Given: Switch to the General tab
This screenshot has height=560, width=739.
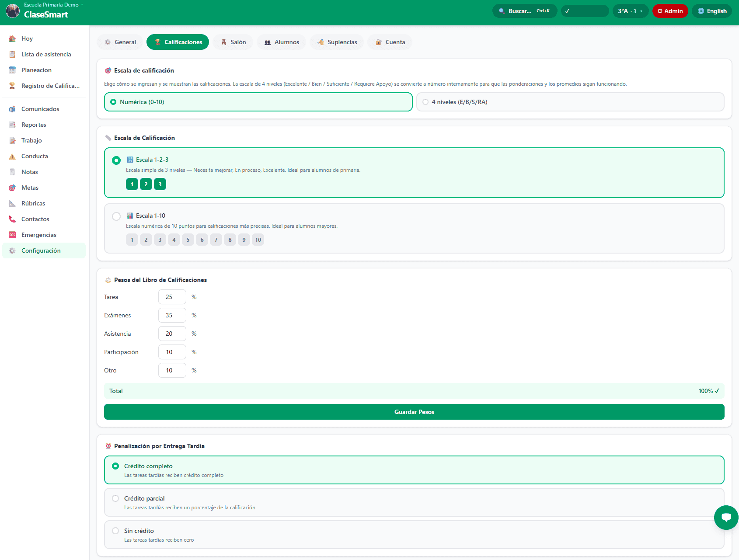Looking at the screenshot, I should [x=120, y=42].
